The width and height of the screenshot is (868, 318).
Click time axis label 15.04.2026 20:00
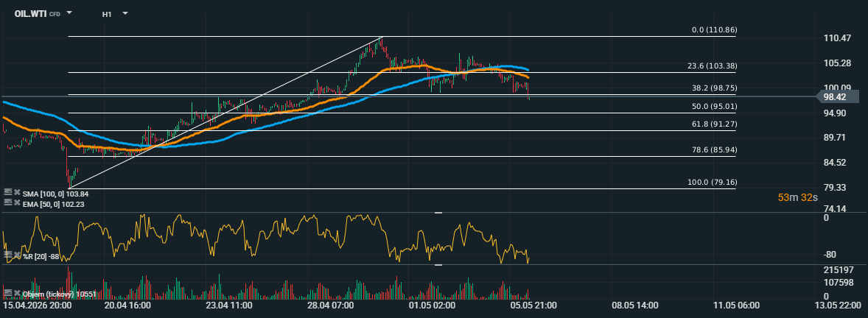point(38,305)
